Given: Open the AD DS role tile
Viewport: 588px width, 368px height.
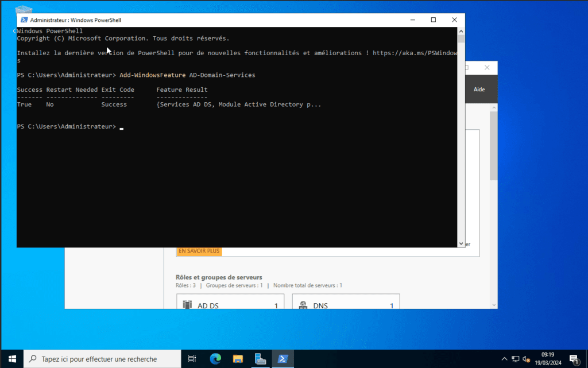Looking at the screenshot, I should (231, 304).
